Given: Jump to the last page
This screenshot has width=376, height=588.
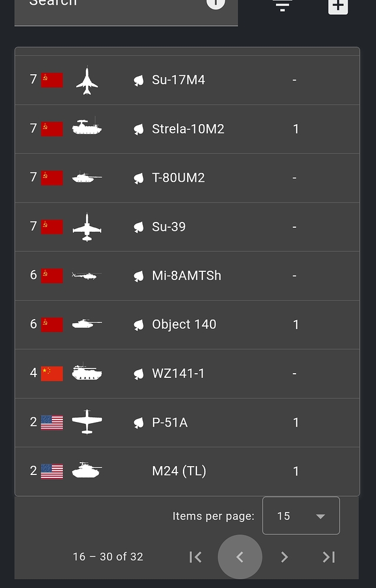Looking at the screenshot, I should 329,557.
